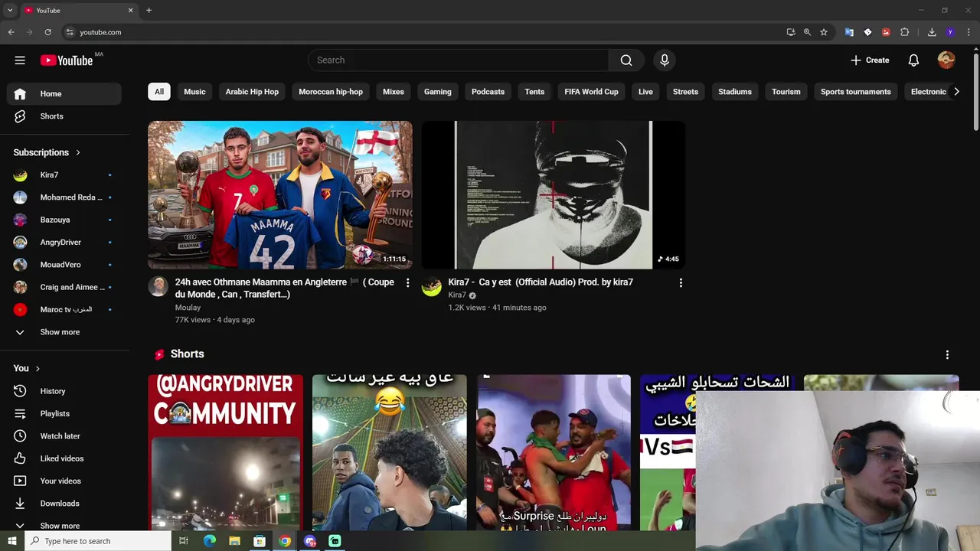Expand Show more under Subscriptions
980x551 pixels.
pos(64,332)
